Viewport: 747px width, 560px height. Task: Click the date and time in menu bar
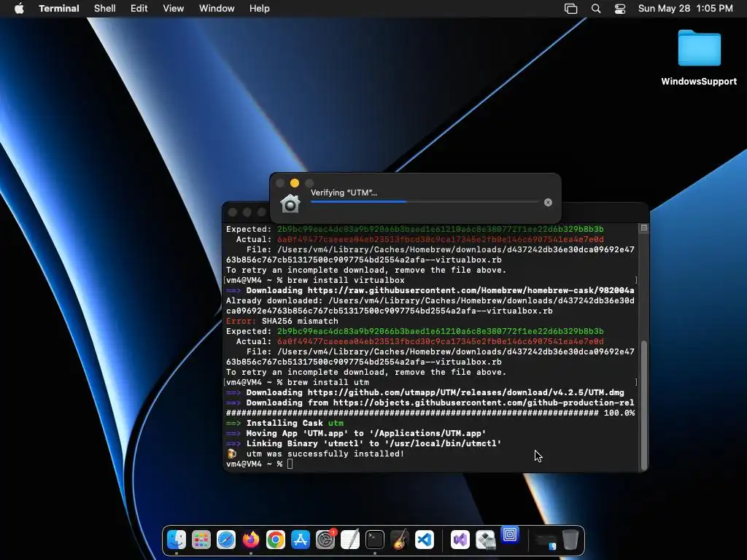[x=686, y=9]
